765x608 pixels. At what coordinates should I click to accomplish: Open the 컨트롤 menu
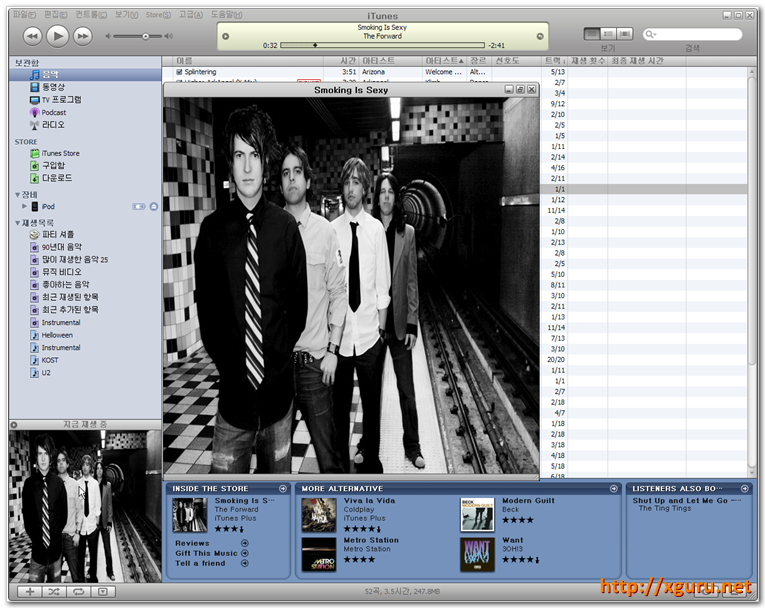tap(91, 15)
